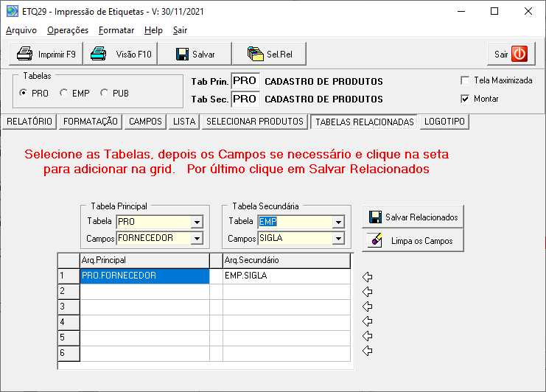This screenshot has width=546, height=392.
Task: Switch to the LISTA tab
Action: tap(184, 122)
